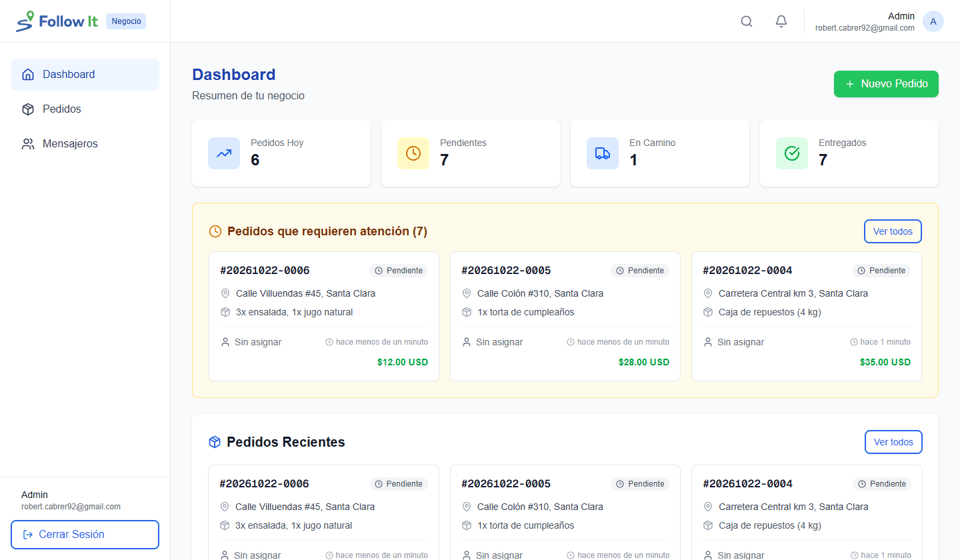Click order number #20261022-0005 in the attention section

pyautogui.click(x=506, y=271)
